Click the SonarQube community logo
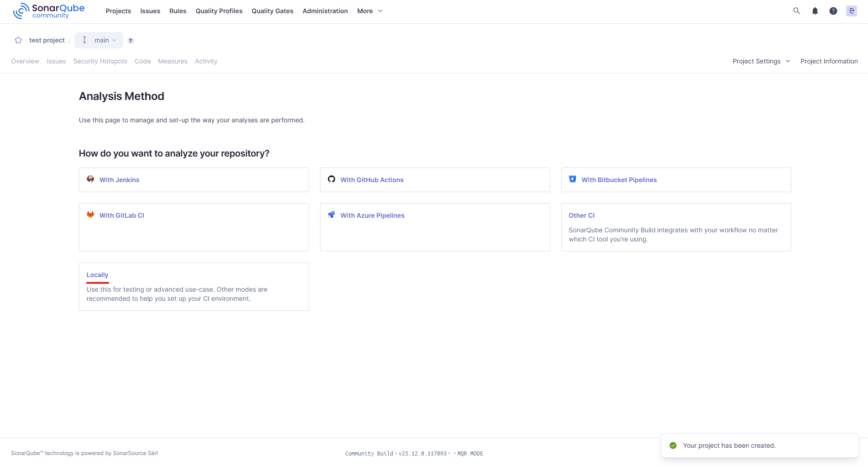The width and height of the screenshot is (868, 466). click(48, 11)
